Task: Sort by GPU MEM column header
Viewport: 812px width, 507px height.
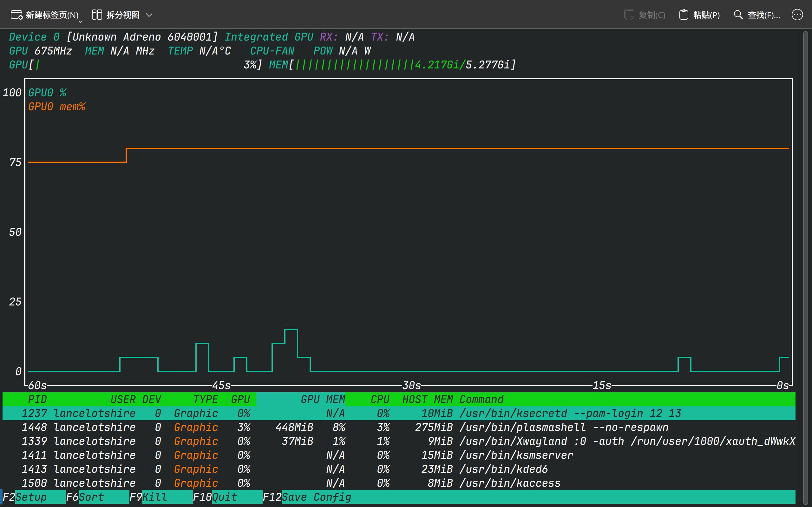Action: (322, 399)
